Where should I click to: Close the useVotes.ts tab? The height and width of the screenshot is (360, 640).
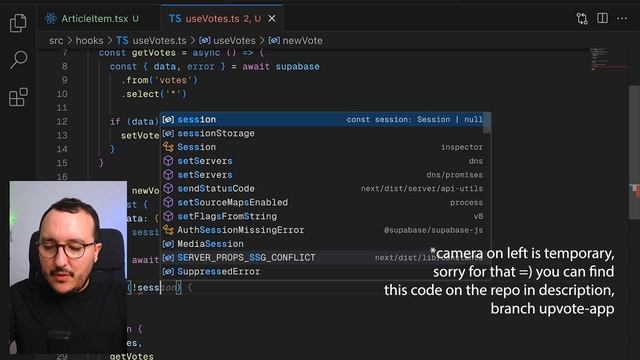click(x=272, y=19)
